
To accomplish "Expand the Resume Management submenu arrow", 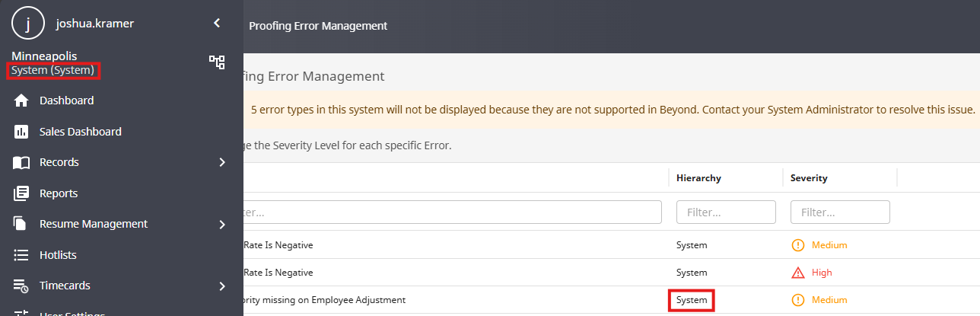I will tap(222, 224).
